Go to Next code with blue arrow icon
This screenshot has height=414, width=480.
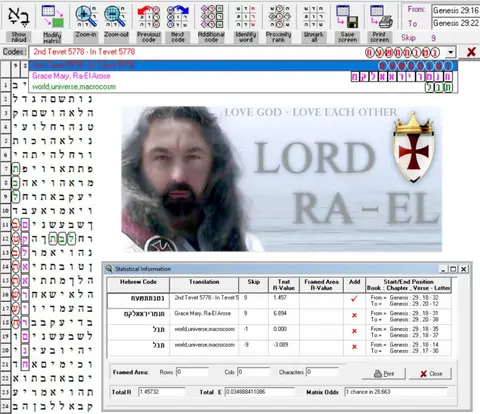(178, 16)
